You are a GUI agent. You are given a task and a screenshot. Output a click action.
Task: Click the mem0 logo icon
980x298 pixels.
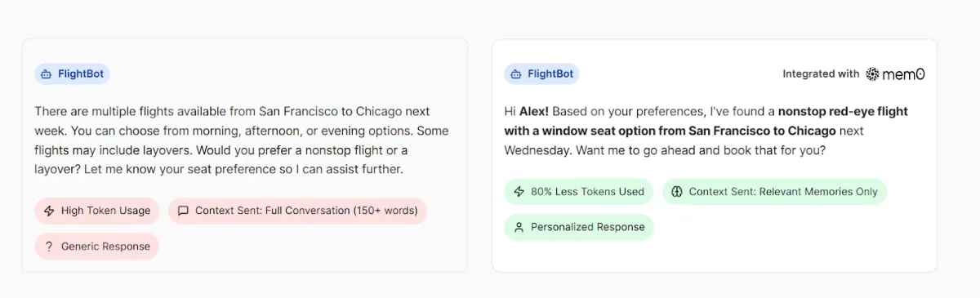coord(872,73)
